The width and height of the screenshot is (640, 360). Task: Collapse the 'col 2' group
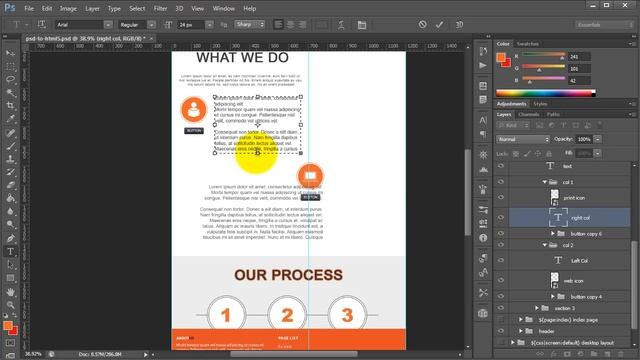(544, 245)
